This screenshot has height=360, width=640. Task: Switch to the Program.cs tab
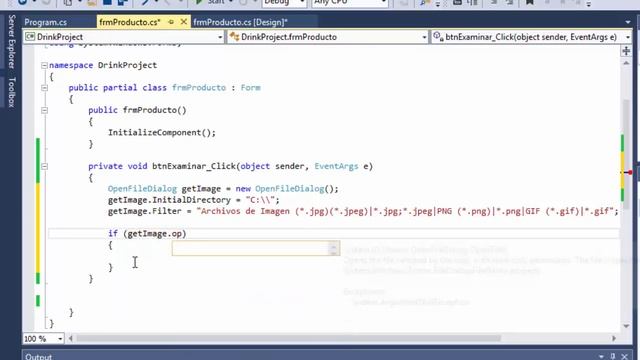point(45,22)
